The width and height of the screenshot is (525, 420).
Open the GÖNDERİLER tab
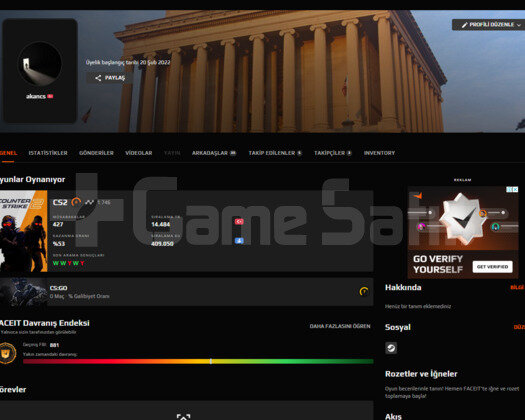(96, 153)
